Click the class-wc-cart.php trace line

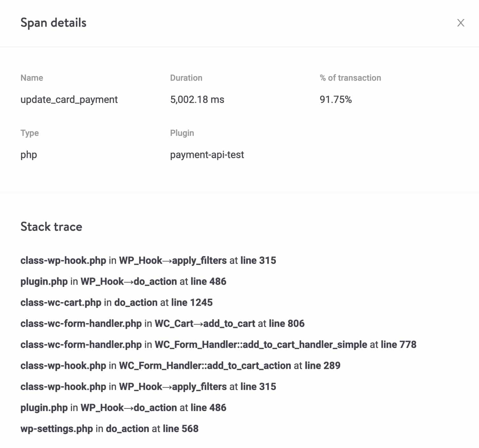tap(116, 302)
